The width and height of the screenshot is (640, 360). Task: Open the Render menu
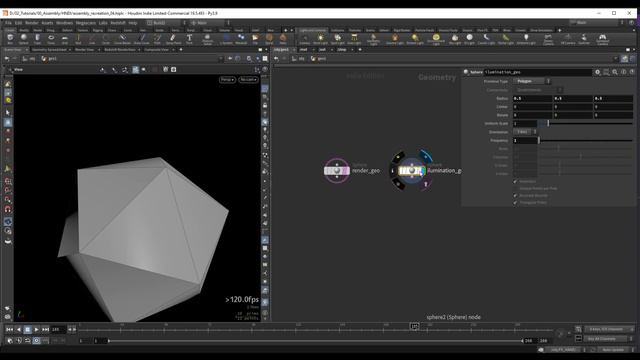click(31, 23)
